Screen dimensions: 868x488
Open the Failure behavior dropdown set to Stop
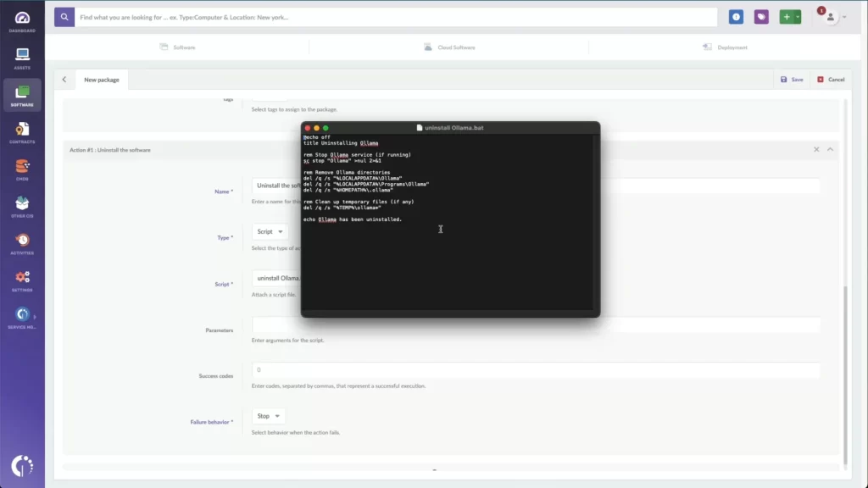[x=269, y=416]
